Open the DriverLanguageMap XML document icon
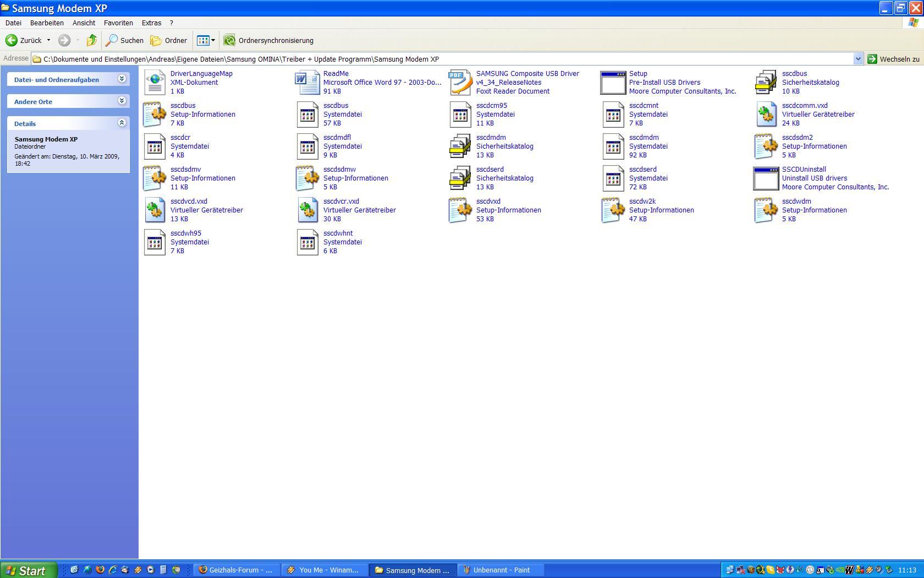This screenshot has width=924, height=578. [x=155, y=83]
